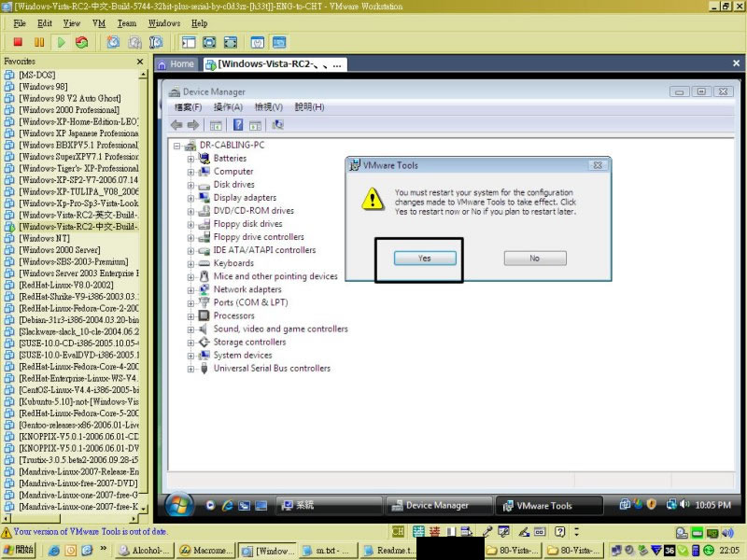Click the red Power Off toolbar button
The width and height of the screenshot is (747, 560).
pyautogui.click(x=18, y=42)
